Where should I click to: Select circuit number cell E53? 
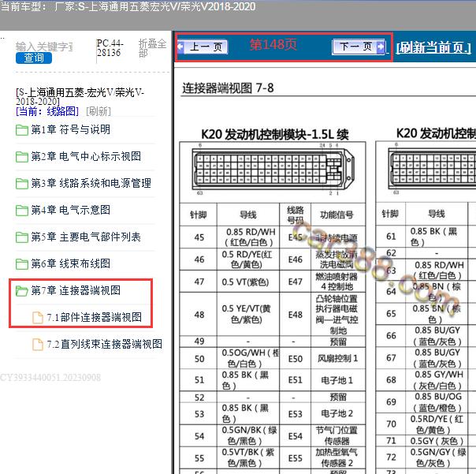point(296,414)
